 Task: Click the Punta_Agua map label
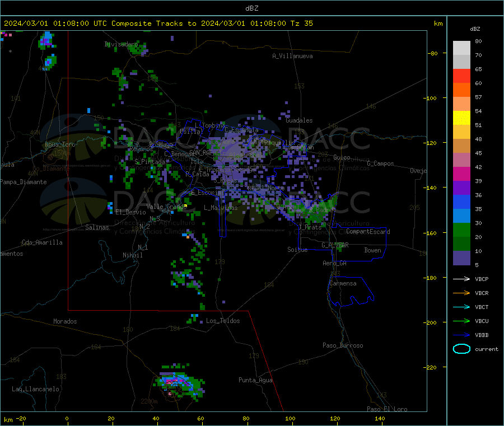(255, 380)
